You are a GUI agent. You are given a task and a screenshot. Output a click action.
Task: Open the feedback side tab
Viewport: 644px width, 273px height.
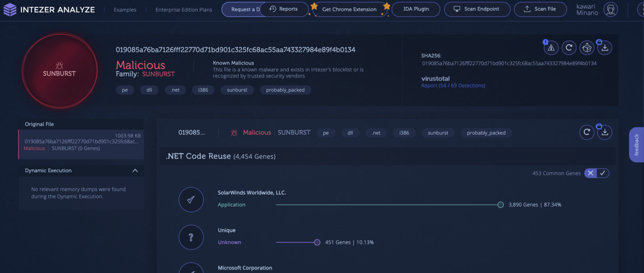point(636,145)
